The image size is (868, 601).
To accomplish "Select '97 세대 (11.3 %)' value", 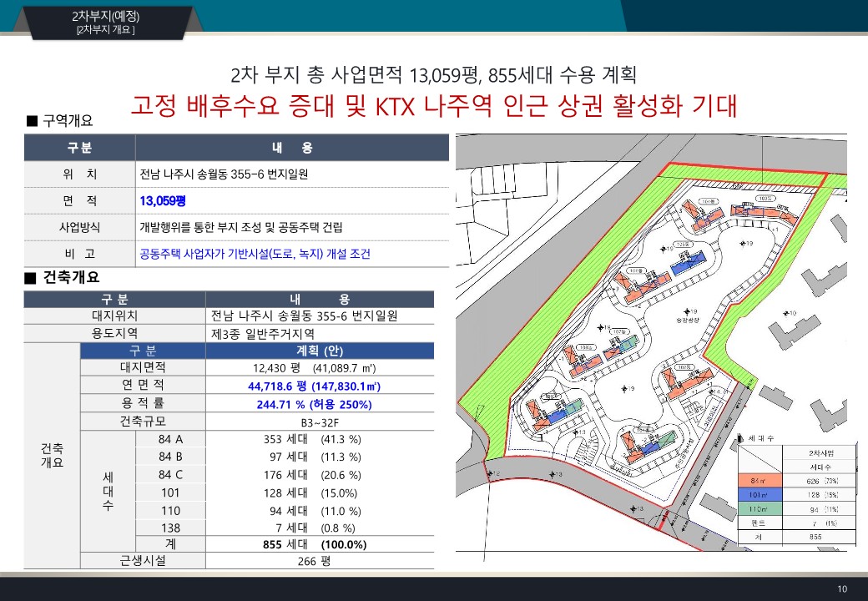I will click(x=315, y=457).
